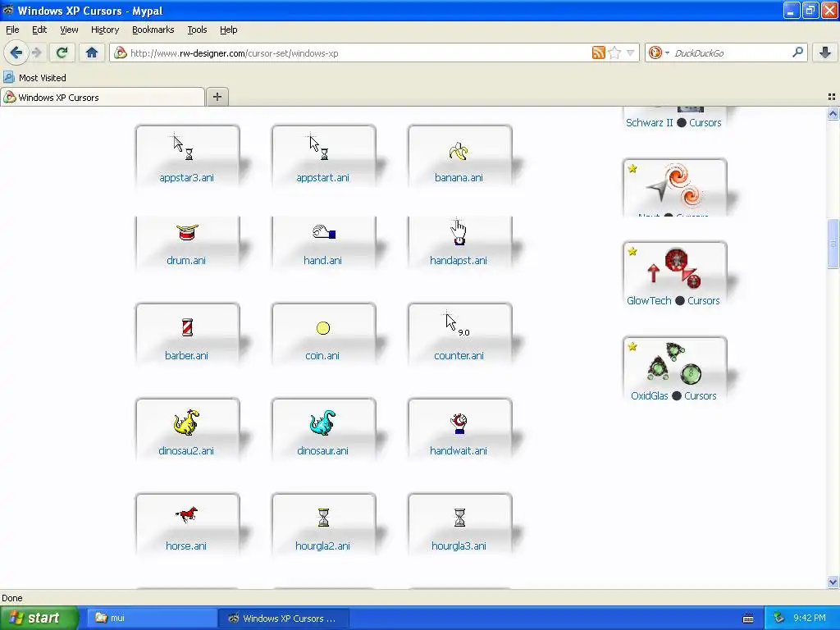The width and height of the screenshot is (840, 630).
Task: Open the Bookmarks menu
Action: (x=153, y=30)
